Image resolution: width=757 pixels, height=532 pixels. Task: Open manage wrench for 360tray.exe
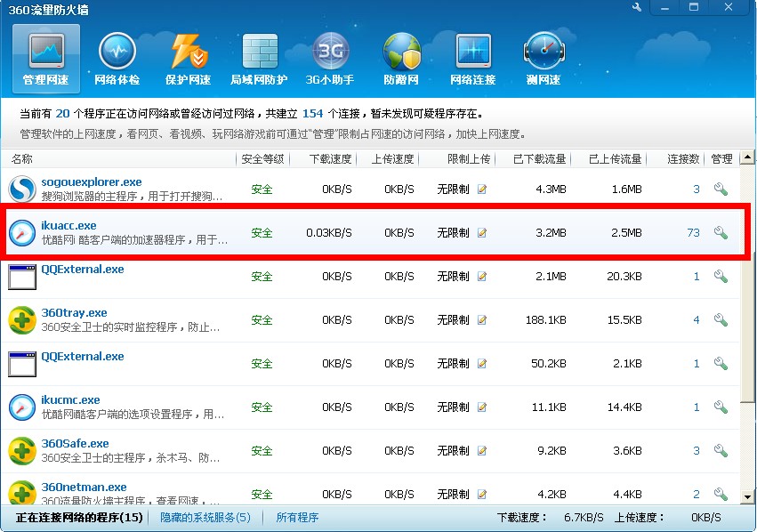pyautogui.click(x=721, y=320)
